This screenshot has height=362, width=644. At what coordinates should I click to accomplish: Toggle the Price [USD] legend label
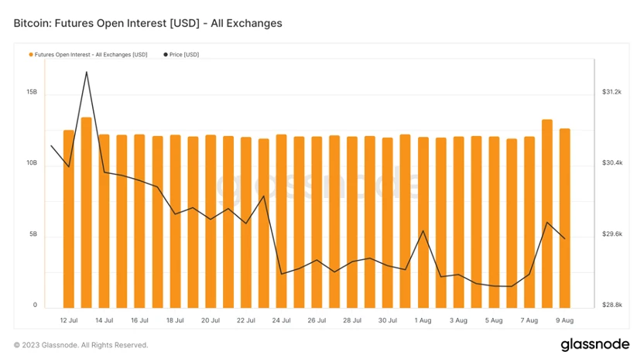pos(184,55)
